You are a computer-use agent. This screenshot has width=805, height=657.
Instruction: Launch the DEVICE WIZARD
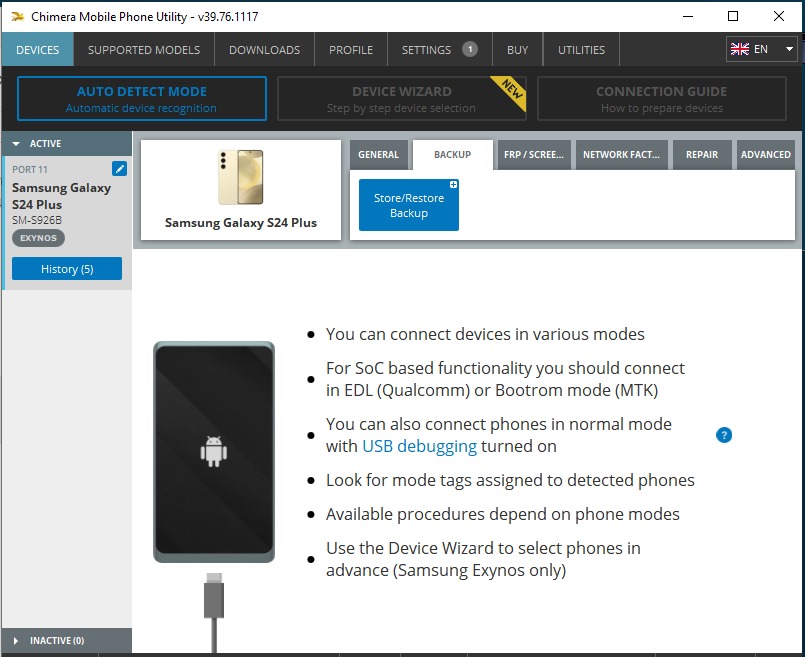click(x=401, y=99)
